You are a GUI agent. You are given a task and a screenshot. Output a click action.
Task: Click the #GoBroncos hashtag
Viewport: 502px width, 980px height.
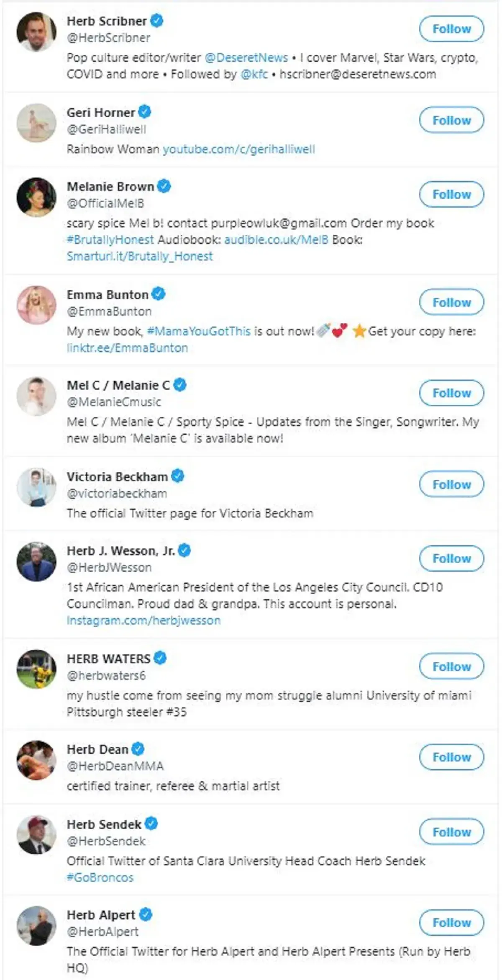[100, 877]
